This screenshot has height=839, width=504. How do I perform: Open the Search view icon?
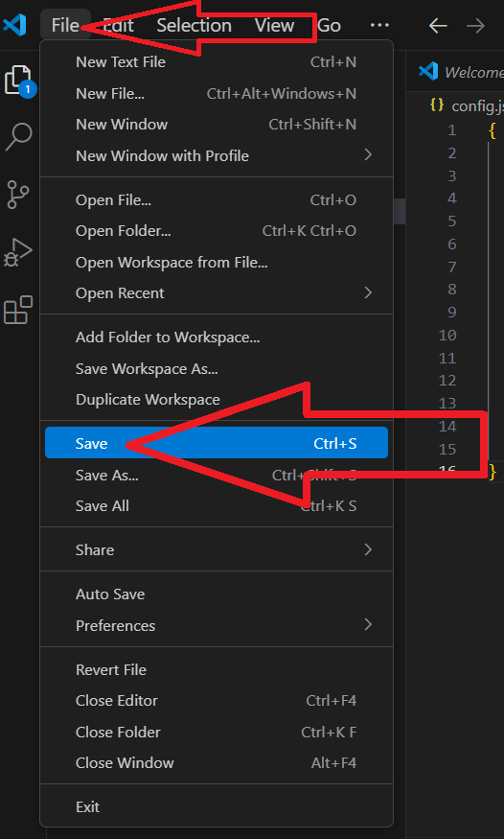point(19,137)
